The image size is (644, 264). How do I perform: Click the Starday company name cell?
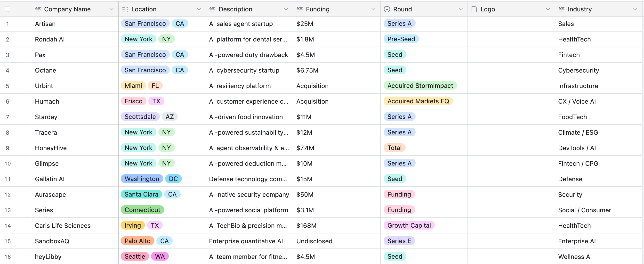pyautogui.click(x=75, y=117)
